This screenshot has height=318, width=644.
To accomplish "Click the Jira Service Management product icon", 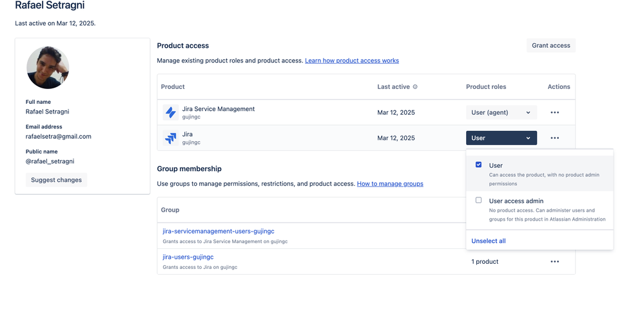I will [170, 112].
